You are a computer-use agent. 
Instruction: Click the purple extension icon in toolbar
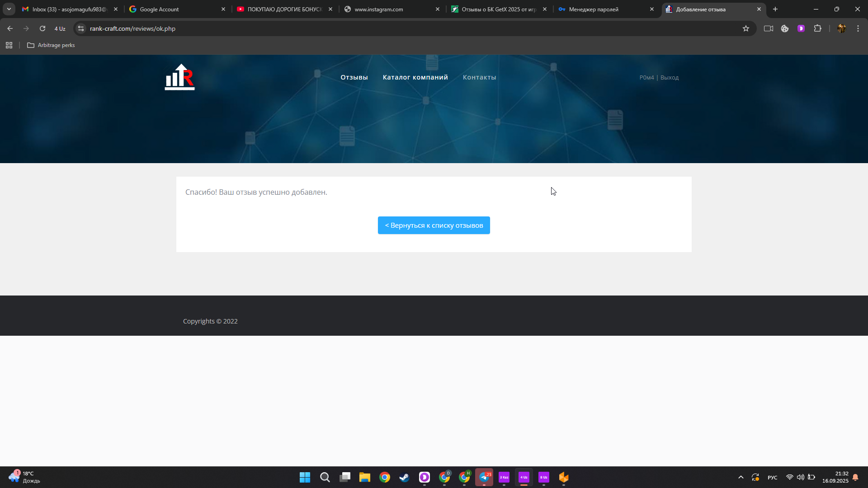tap(801, 28)
